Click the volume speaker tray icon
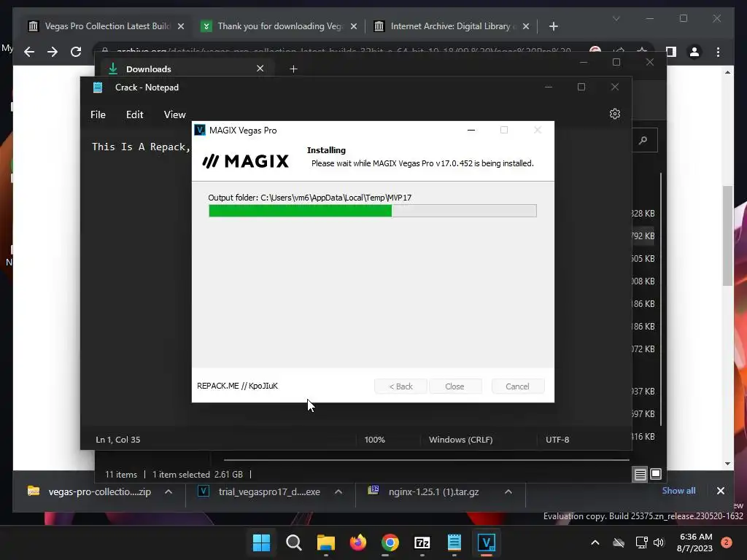Screen dimensions: 747x560 coord(659,542)
